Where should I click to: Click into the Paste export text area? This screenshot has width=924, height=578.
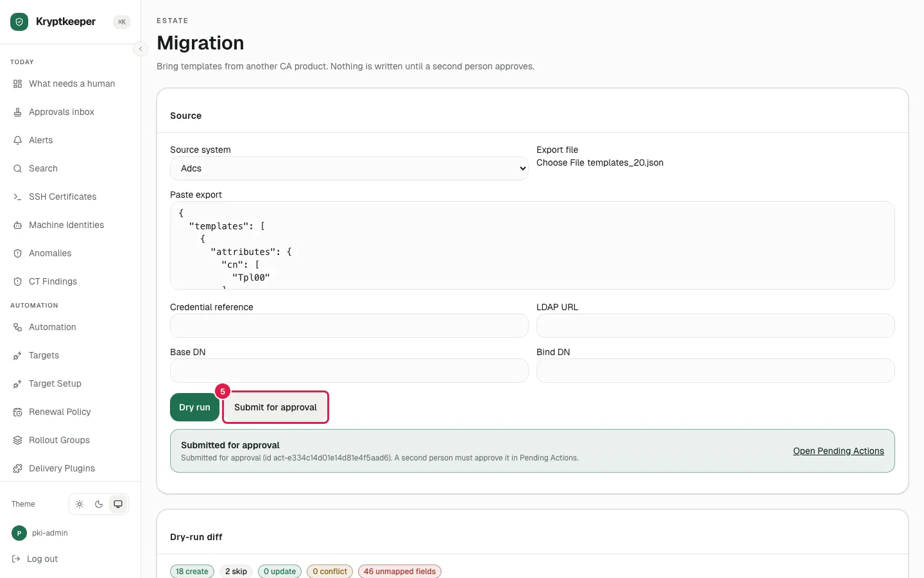click(x=532, y=245)
